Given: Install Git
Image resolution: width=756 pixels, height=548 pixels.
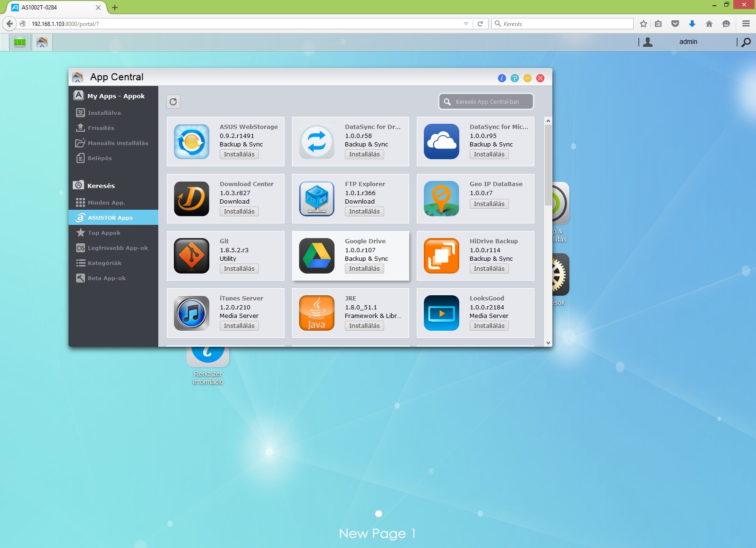Looking at the screenshot, I should coord(239,269).
